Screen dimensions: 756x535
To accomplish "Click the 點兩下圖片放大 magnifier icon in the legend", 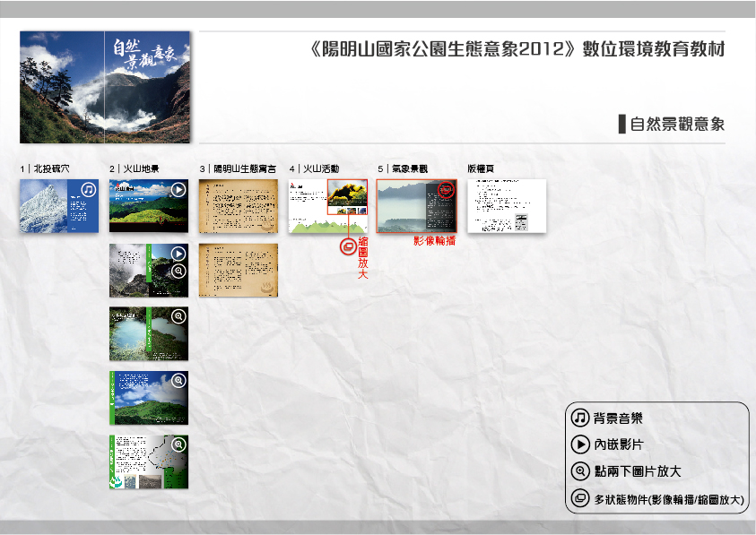I will click(x=580, y=471).
